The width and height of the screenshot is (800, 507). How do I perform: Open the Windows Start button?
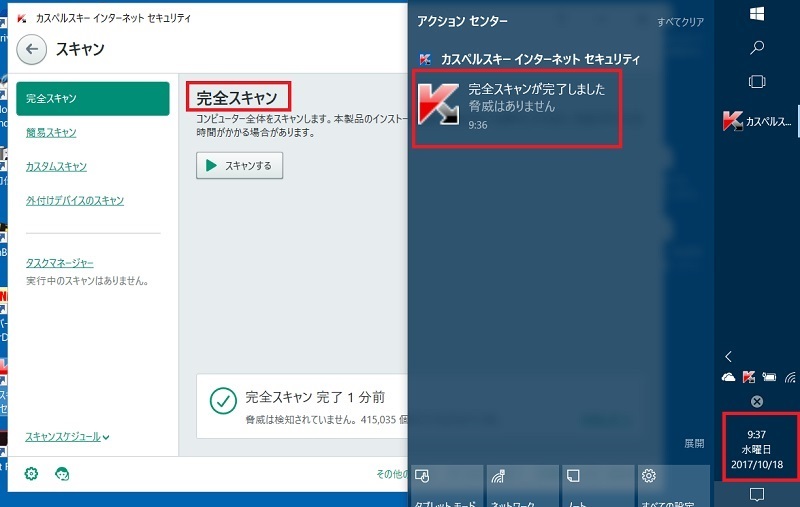757,14
